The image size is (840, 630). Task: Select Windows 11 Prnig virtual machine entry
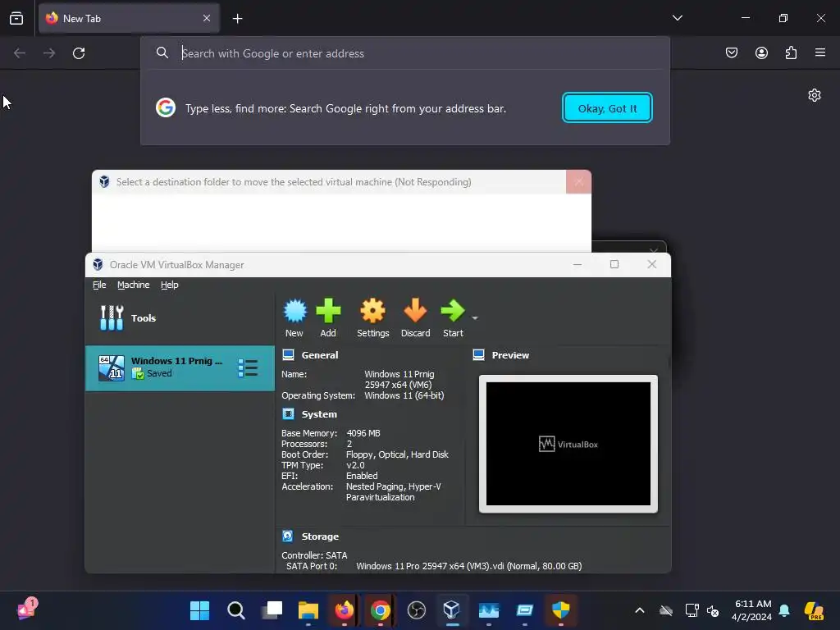[180, 368]
